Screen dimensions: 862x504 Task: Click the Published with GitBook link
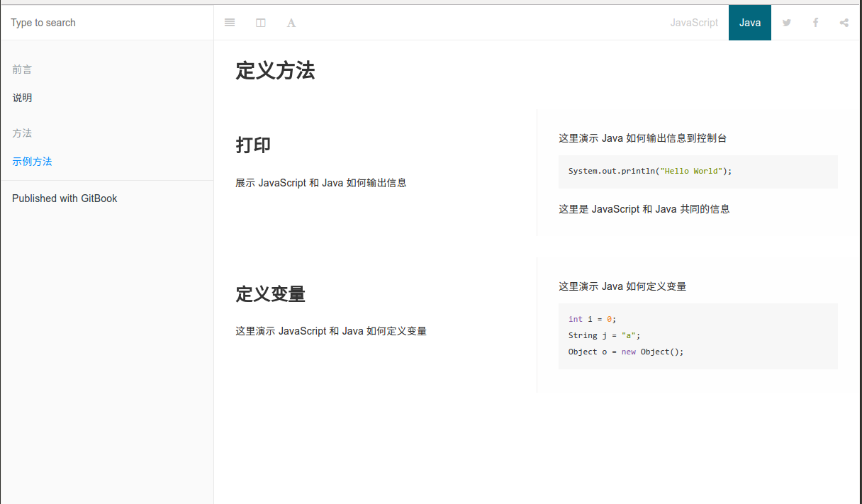tap(65, 198)
